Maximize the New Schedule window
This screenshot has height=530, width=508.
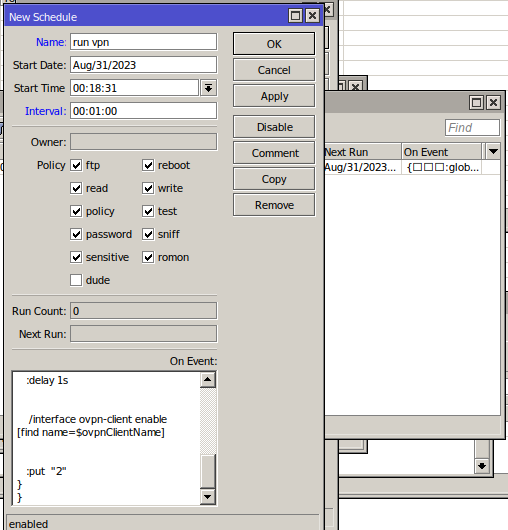295,16
